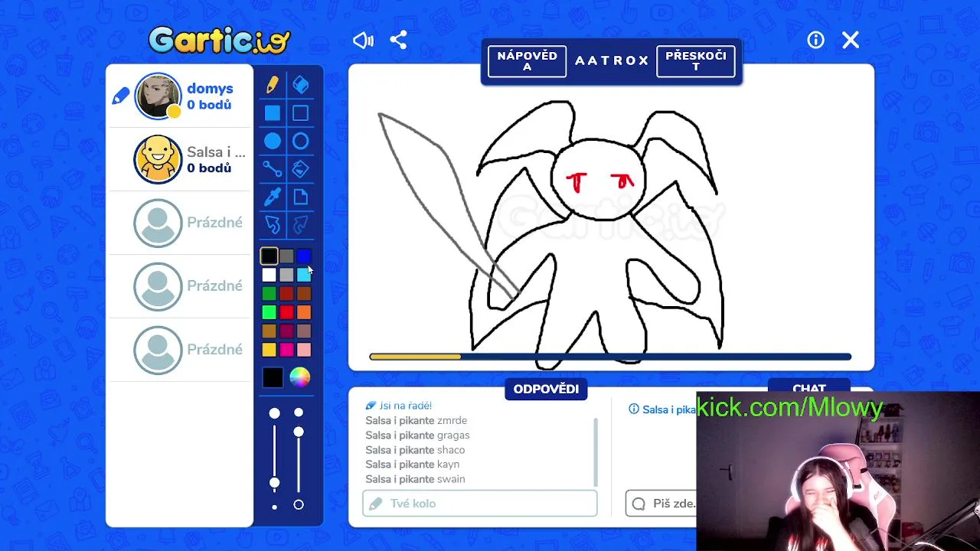Viewport: 980px width, 551px height.
Task: Select the straight line tool
Action: click(x=273, y=169)
